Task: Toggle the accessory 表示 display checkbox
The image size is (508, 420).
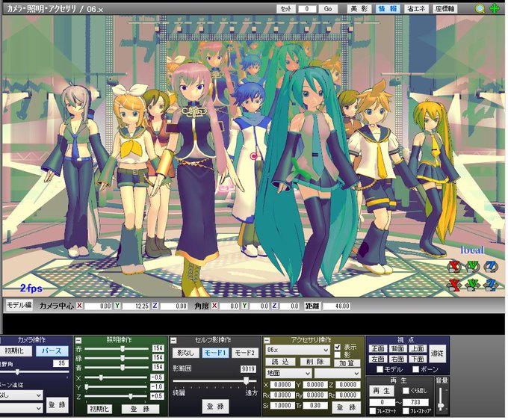Action: (x=338, y=347)
